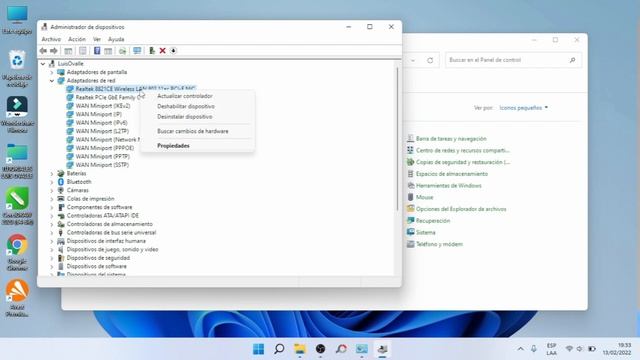Click the Back arrow in Device Manager toolbar
The height and width of the screenshot is (360, 640).
[x=43, y=51]
